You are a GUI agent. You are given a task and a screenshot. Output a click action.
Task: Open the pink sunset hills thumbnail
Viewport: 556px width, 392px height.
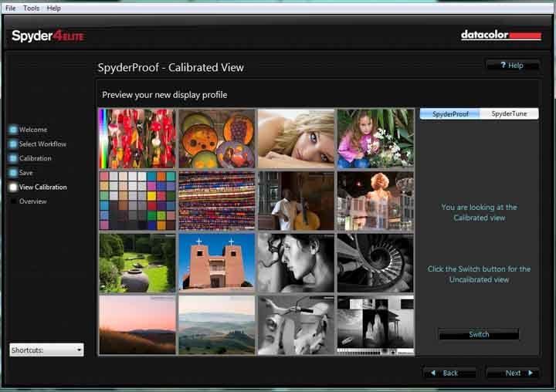(x=137, y=326)
